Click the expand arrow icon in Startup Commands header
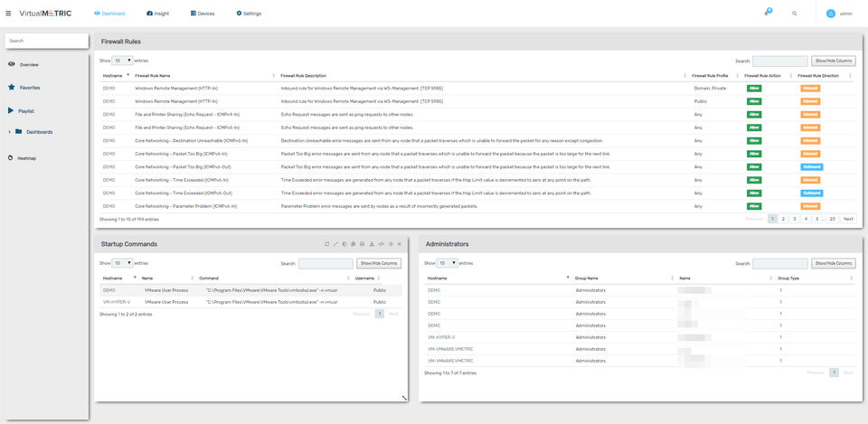The height and width of the screenshot is (424, 868). pos(335,243)
